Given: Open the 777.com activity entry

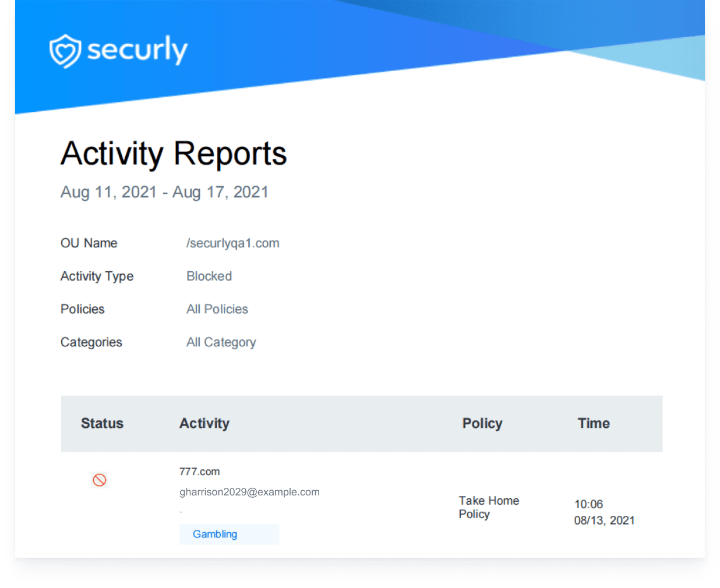Looking at the screenshot, I should tap(199, 472).
